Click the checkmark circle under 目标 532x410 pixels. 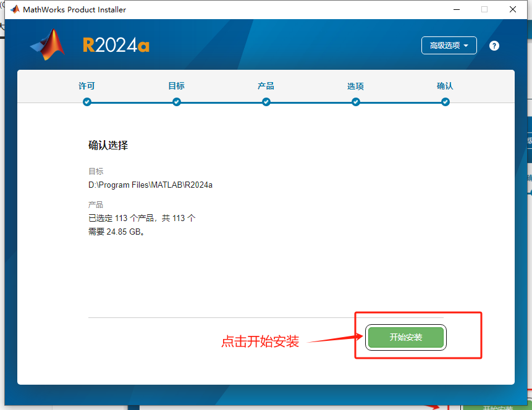click(x=177, y=102)
